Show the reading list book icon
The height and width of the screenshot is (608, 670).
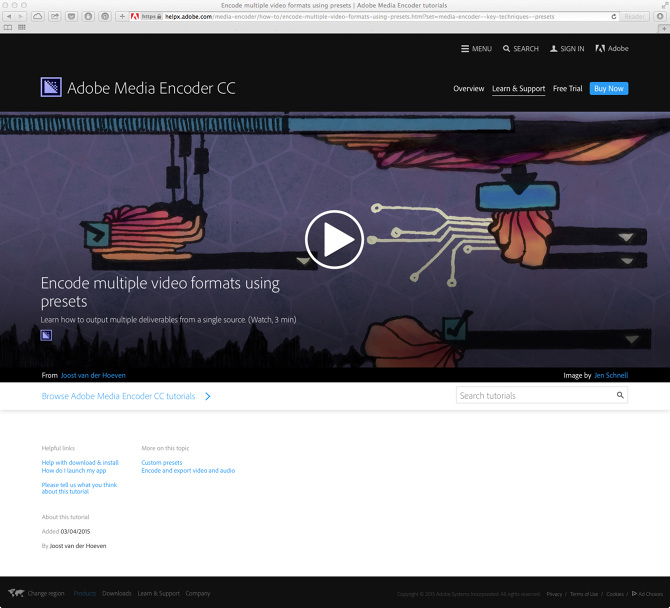pos(8,27)
